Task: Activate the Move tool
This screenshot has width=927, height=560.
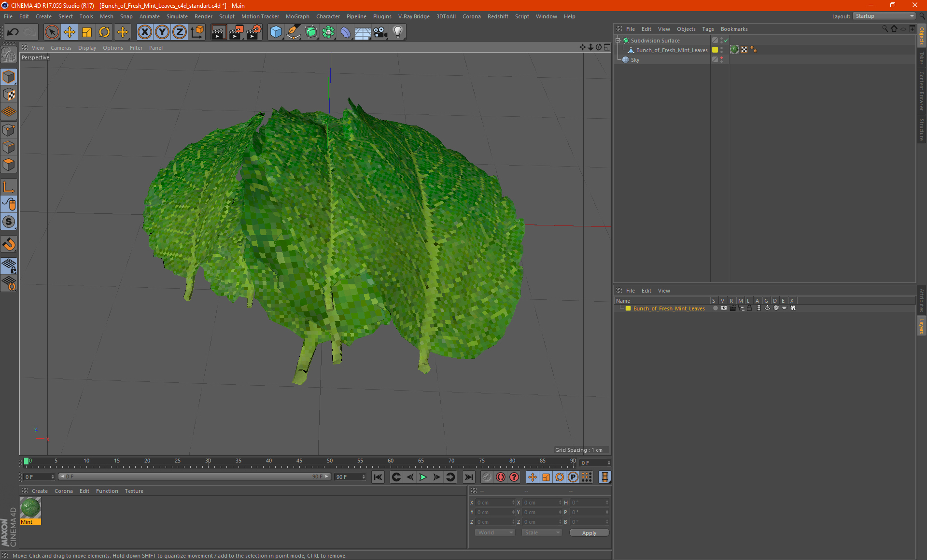Action: 70,32
